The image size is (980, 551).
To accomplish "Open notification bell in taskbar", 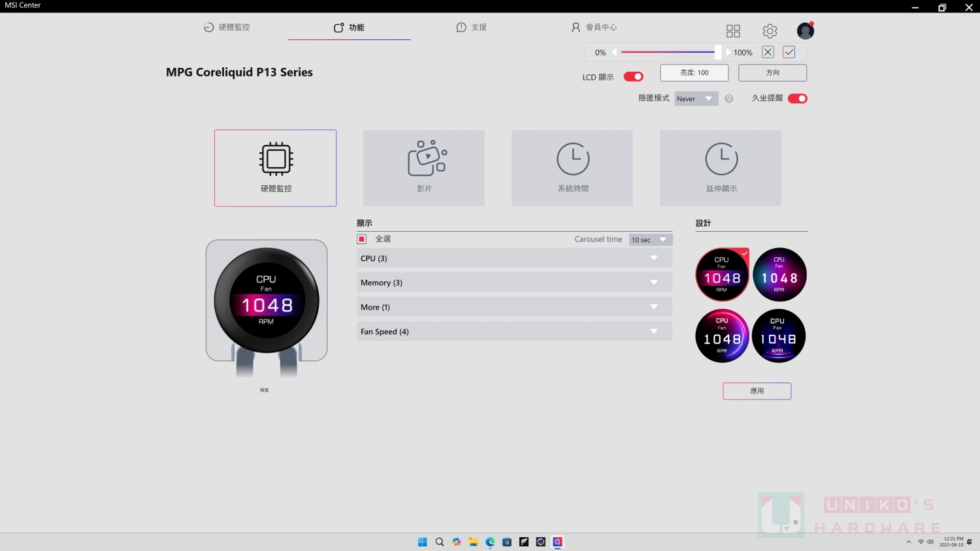I will (970, 542).
